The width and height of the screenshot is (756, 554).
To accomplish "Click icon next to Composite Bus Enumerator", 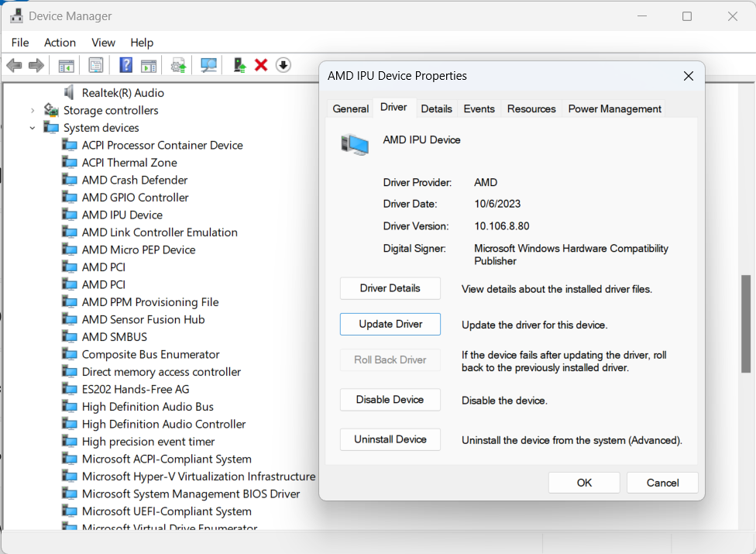I will coord(70,354).
